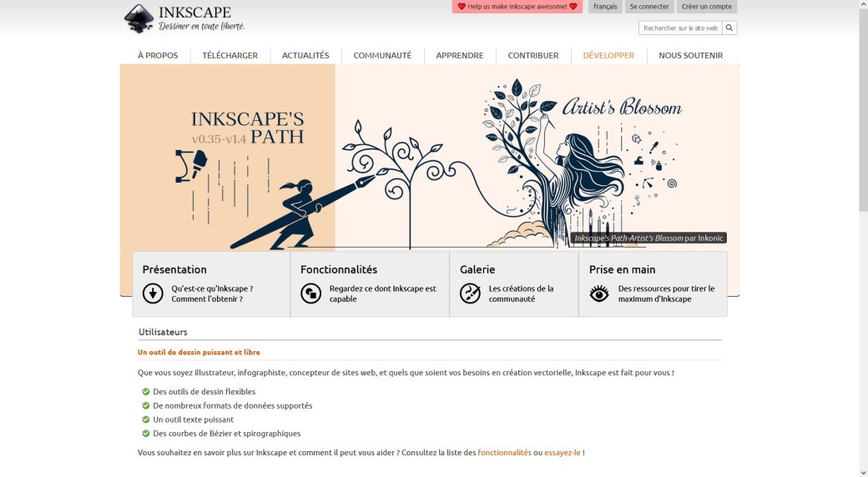The height and width of the screenshot is (477, 868).
Task: Click the paintbrush icon under Galerie
Action: point(470,294)
